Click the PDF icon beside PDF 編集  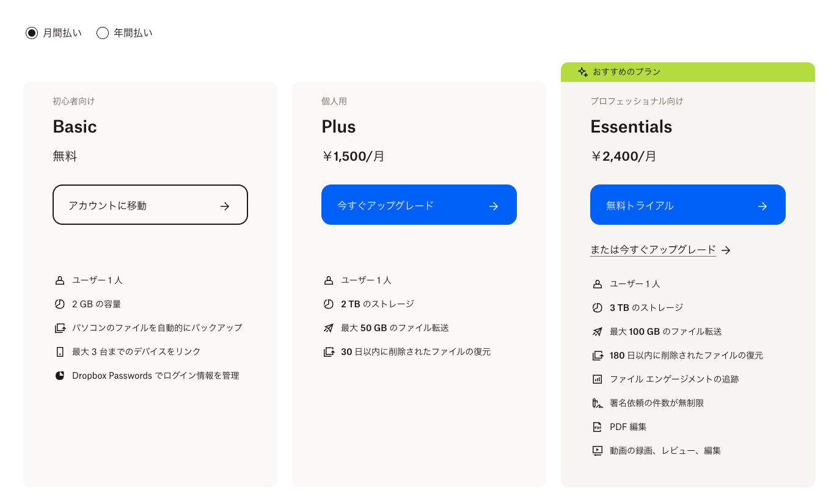click(x=598, y=427)
